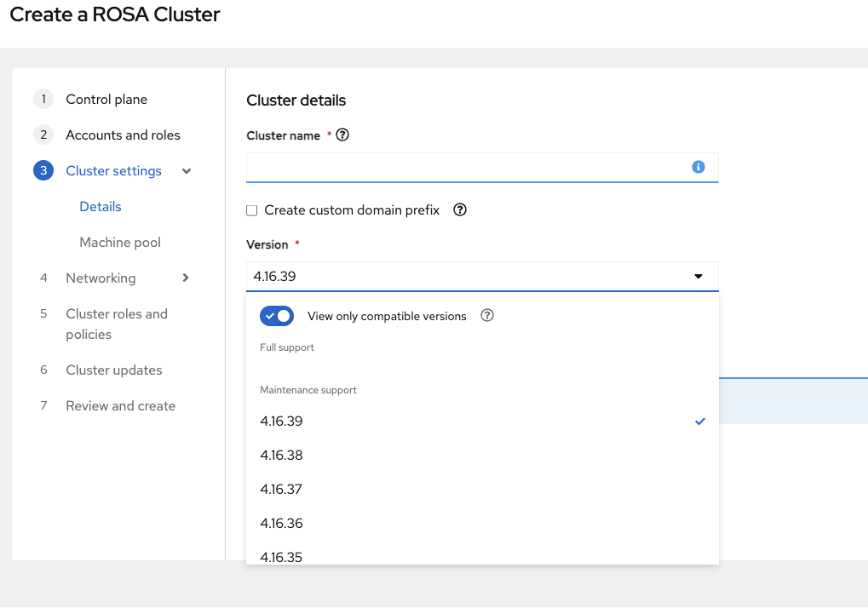This screenshot has height=608, width=868.
Task: Click the step 1 Control plane number badge
Action: [43, 100]
